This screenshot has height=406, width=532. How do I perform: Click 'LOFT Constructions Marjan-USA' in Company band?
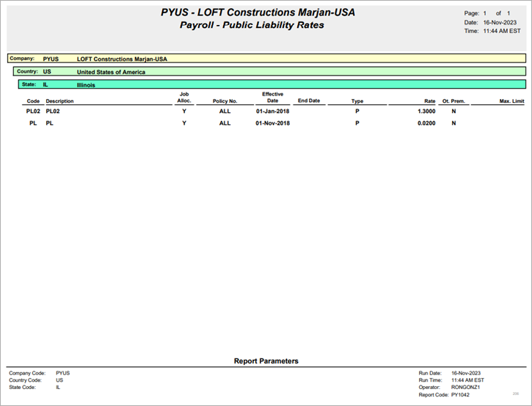pos(122,59)
